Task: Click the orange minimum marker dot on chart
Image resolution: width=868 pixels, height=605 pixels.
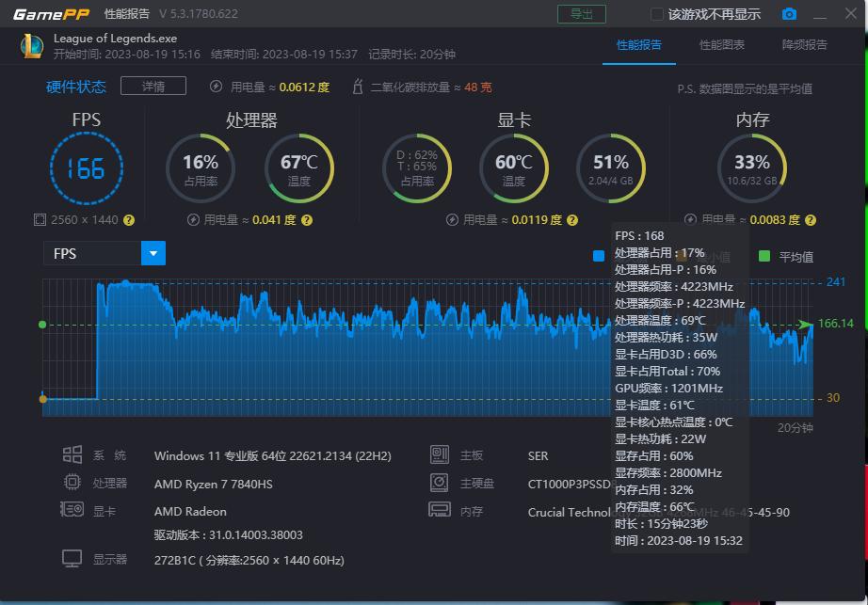Action: point(43,399)
